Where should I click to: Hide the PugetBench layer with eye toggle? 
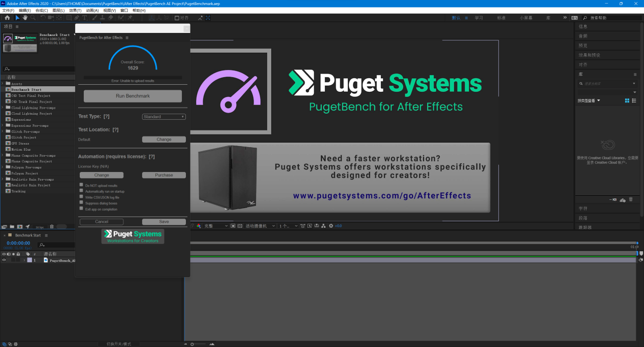[4, 260]
